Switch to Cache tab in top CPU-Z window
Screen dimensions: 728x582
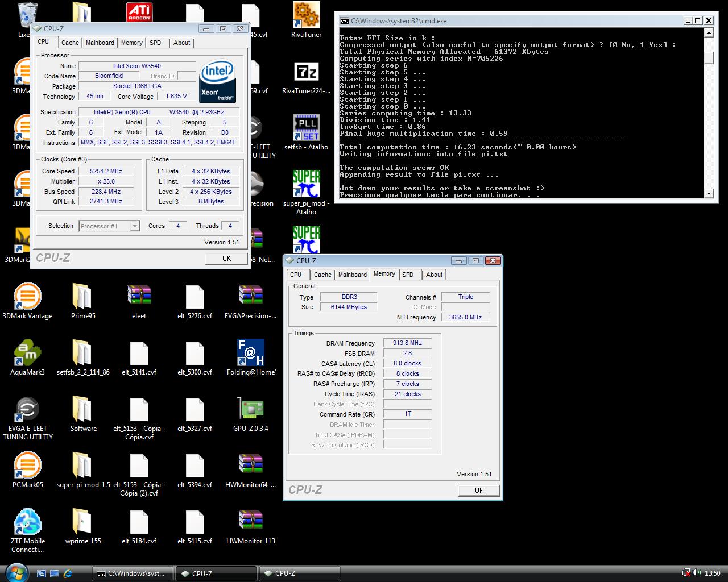click(x=70, y=43)
